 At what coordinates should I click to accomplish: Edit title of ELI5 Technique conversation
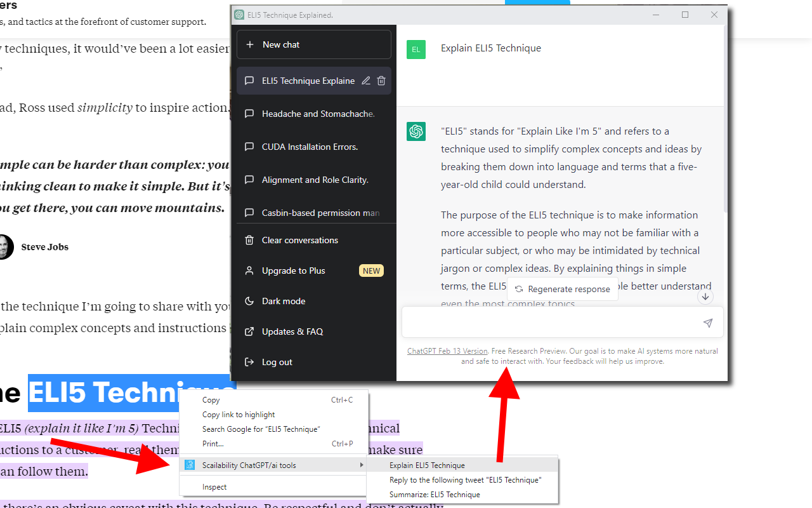pyautogui.click(x=365, y=81)
